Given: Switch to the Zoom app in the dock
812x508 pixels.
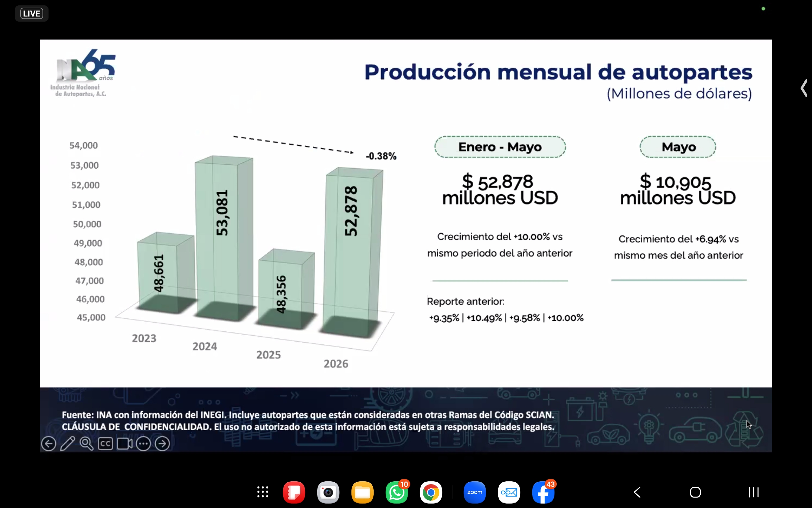Looking at the screenshot, I should [475, 492].
